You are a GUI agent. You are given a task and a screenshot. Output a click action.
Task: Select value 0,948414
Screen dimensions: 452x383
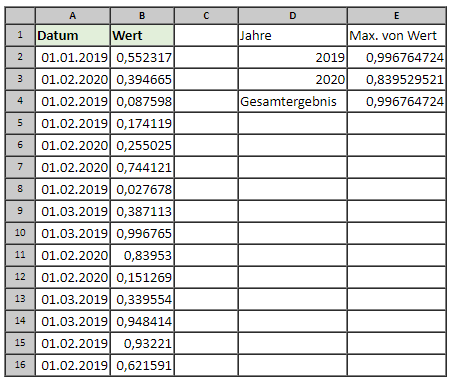point(142,321)
